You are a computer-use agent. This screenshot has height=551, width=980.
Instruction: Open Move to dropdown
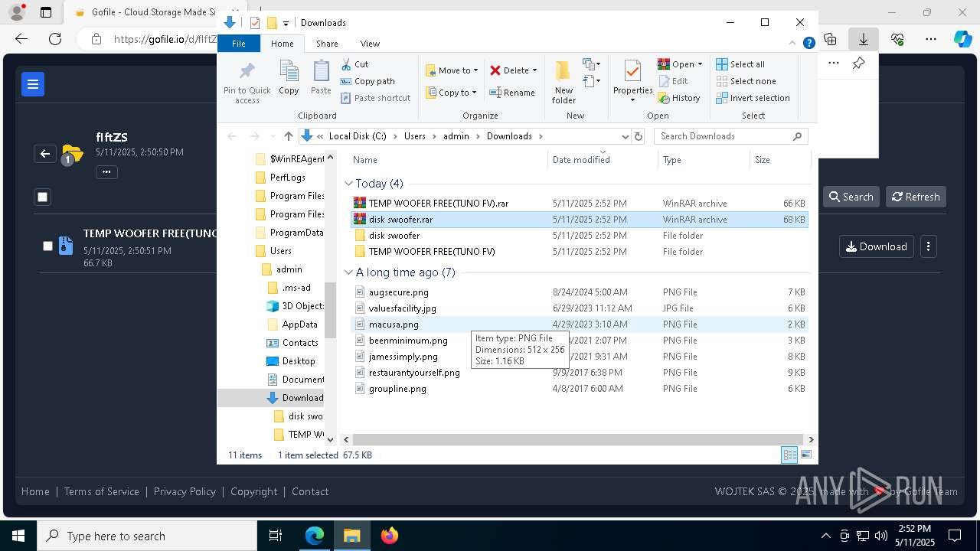[x=452, y=70]
